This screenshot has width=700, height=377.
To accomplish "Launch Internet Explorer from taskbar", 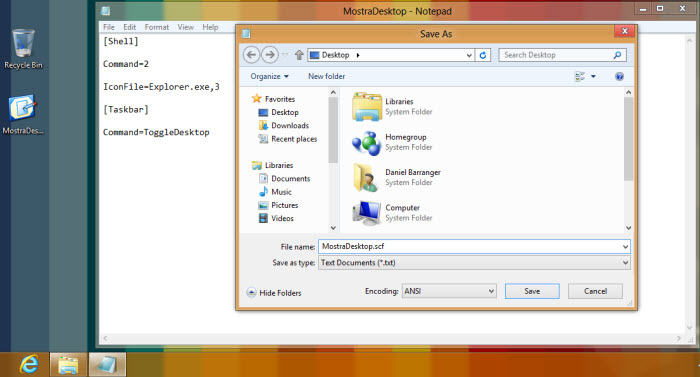I will click(x=29, y=364).
